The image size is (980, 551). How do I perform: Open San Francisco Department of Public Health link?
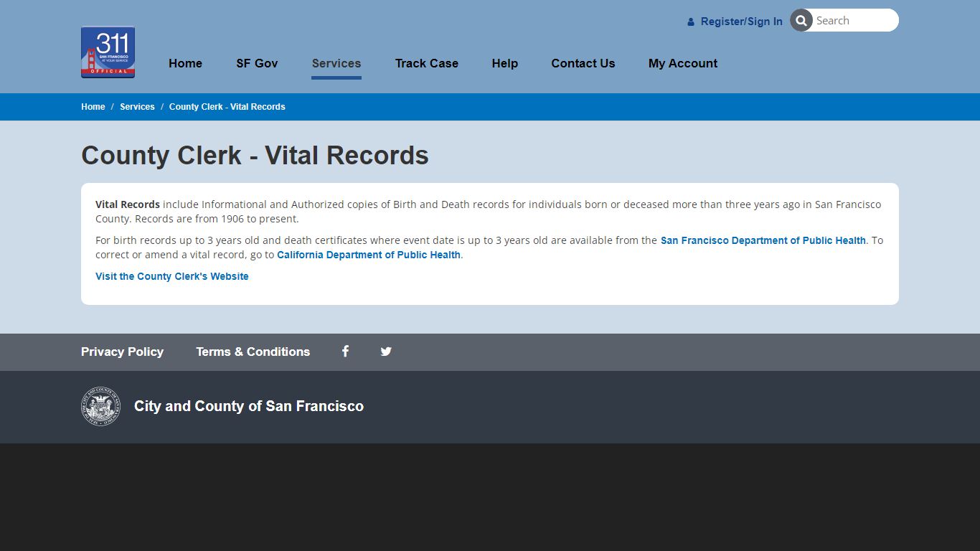click(x=763, y=240)
